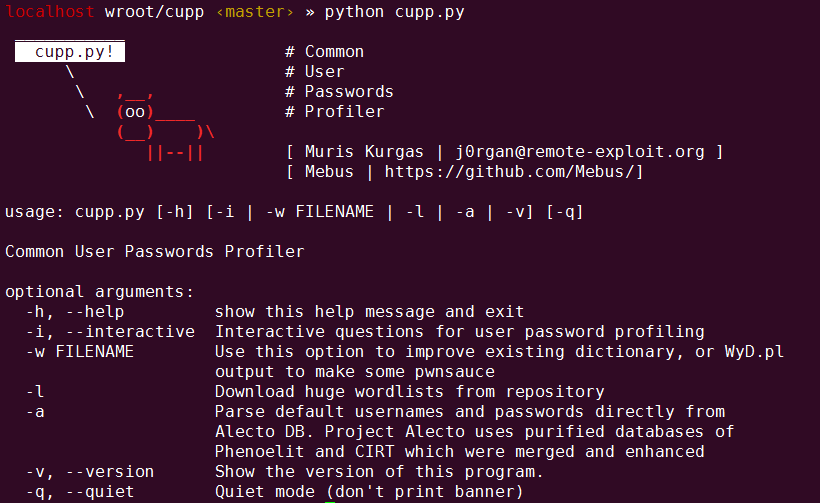Screen dimensions: 820x503
Task: Click the typed python cupp.py command
Action: (395, 12)
